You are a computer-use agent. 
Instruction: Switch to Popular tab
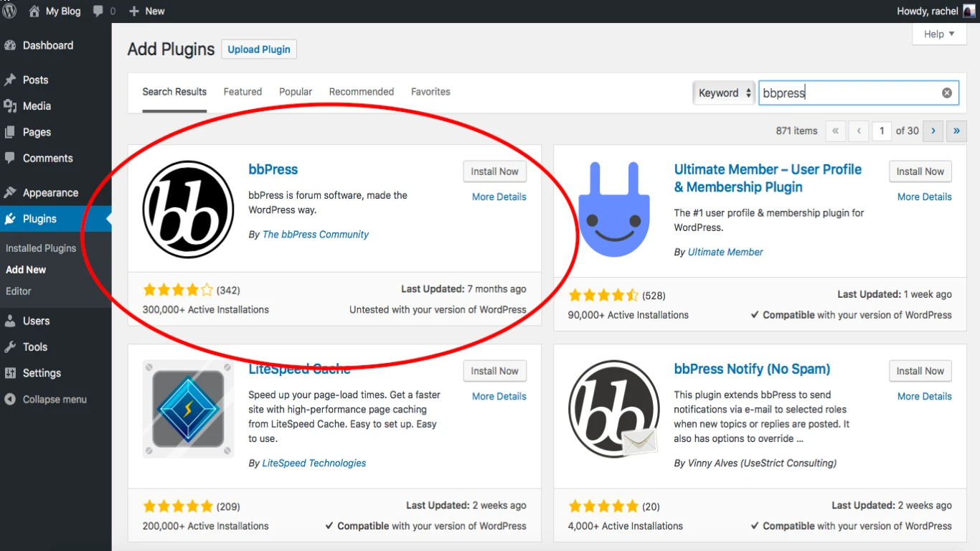(x=296, y=92)
